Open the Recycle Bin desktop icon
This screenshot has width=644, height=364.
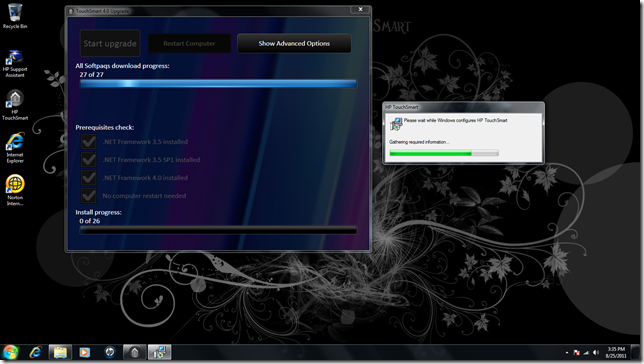click(15, 16)
